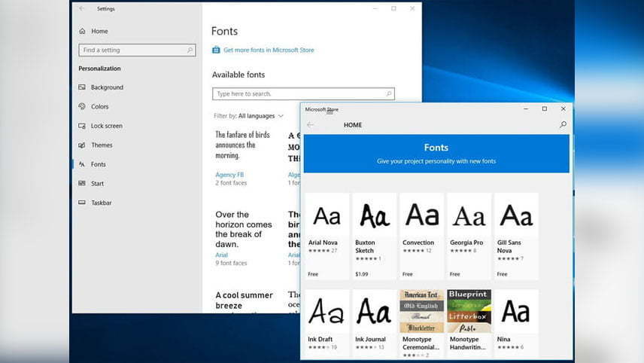
Task: Click 'A cool summer breeze' font sample
Action: click(x=244, y=300)
